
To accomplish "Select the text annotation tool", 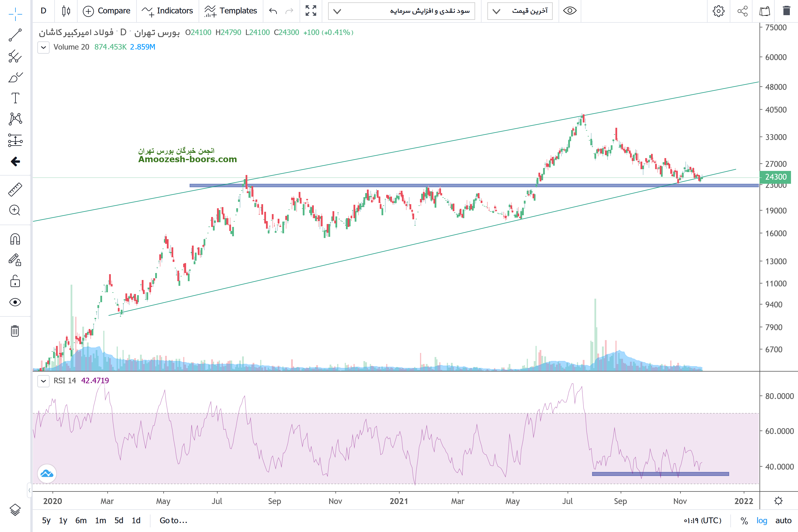I will (x=15, y=98).
